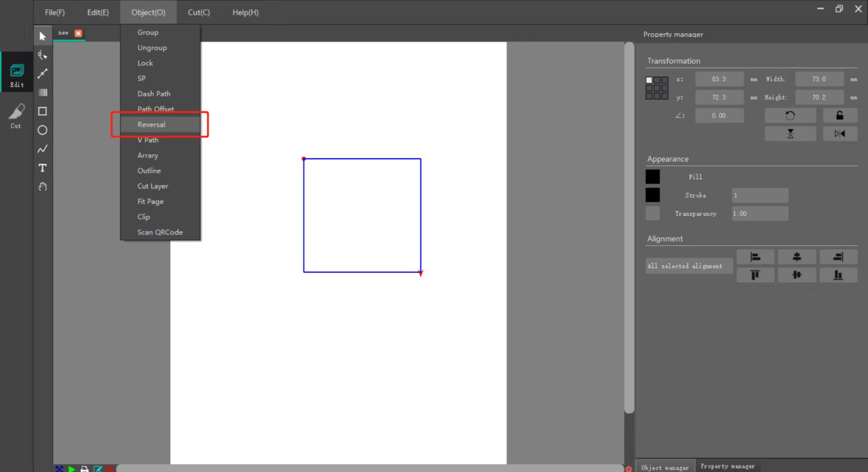Switch to Object manager tab

[x=664, y=467]
